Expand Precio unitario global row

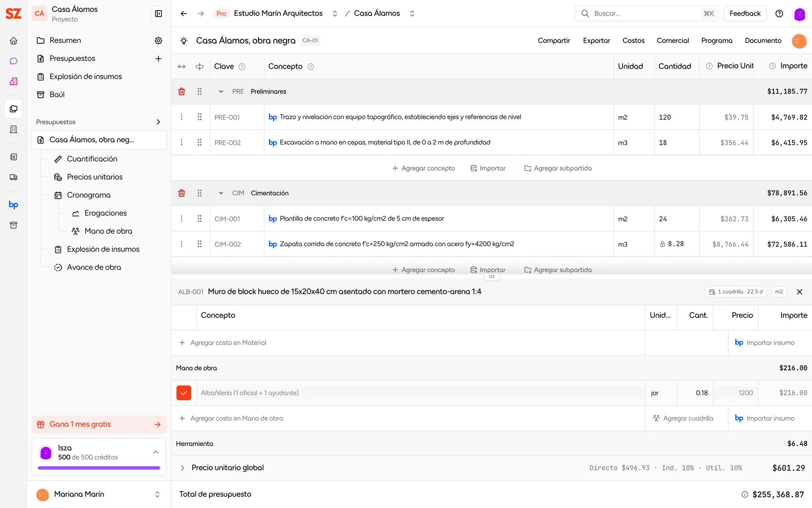[x=182, y=468]
